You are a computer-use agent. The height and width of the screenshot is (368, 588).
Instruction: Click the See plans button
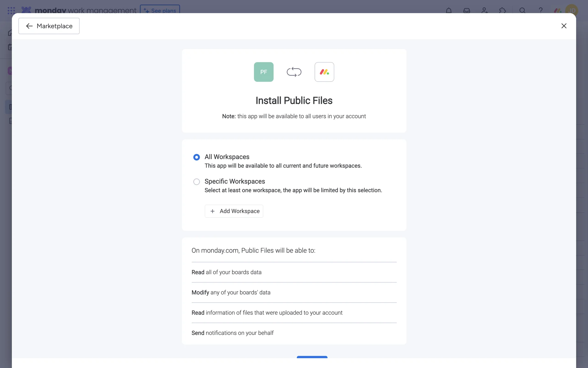pyautogui.click(x=160, y=10)
